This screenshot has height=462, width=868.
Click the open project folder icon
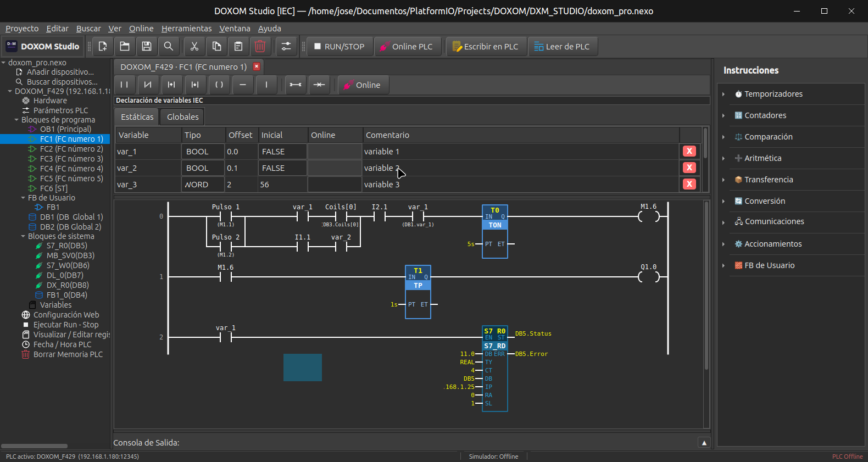(125, 47)
